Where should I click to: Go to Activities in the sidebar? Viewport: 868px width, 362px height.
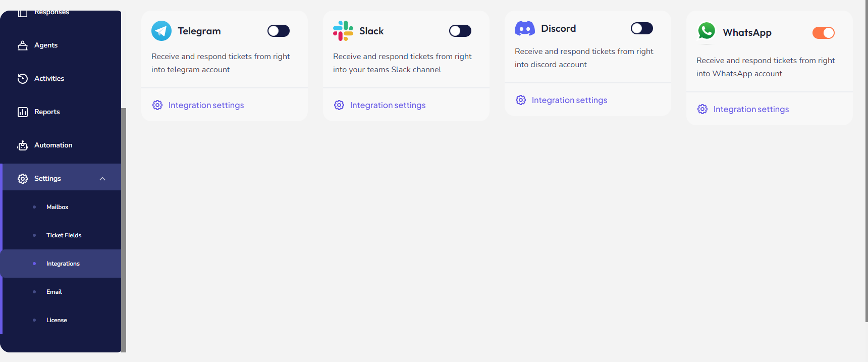(x=61, y=79)
